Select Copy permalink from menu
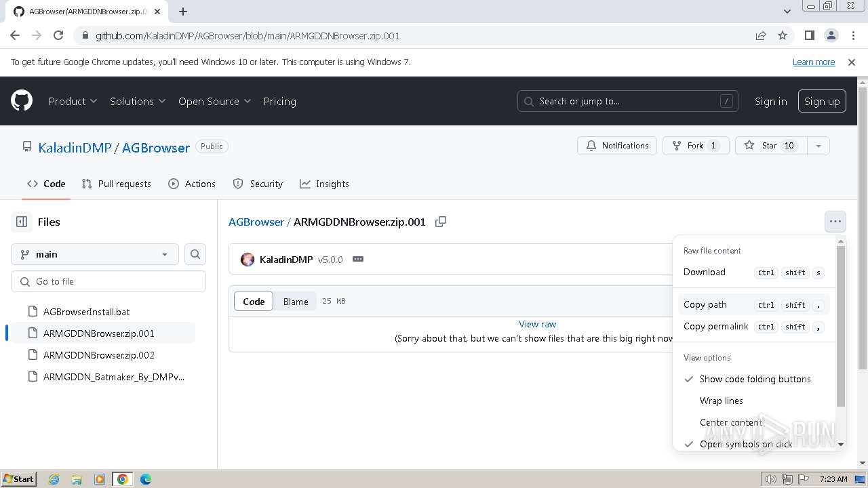 click(x=753, y=326)
